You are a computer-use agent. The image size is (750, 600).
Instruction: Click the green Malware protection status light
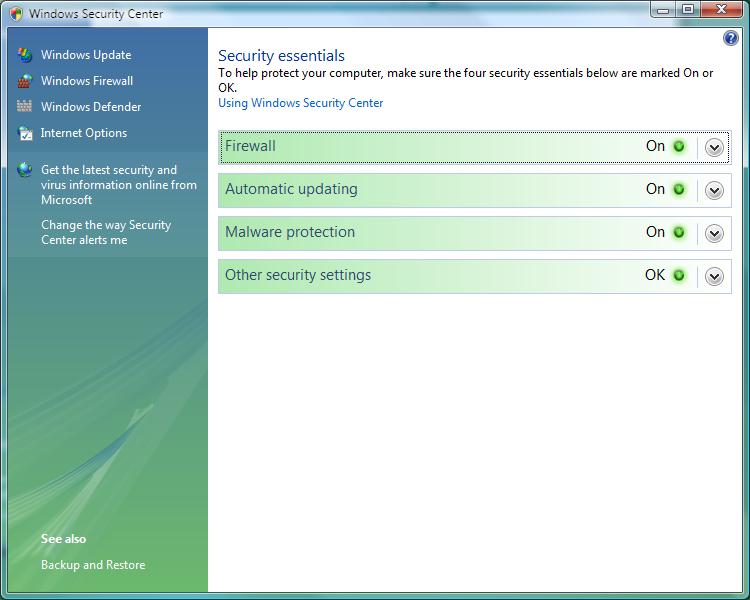(679, 232)
